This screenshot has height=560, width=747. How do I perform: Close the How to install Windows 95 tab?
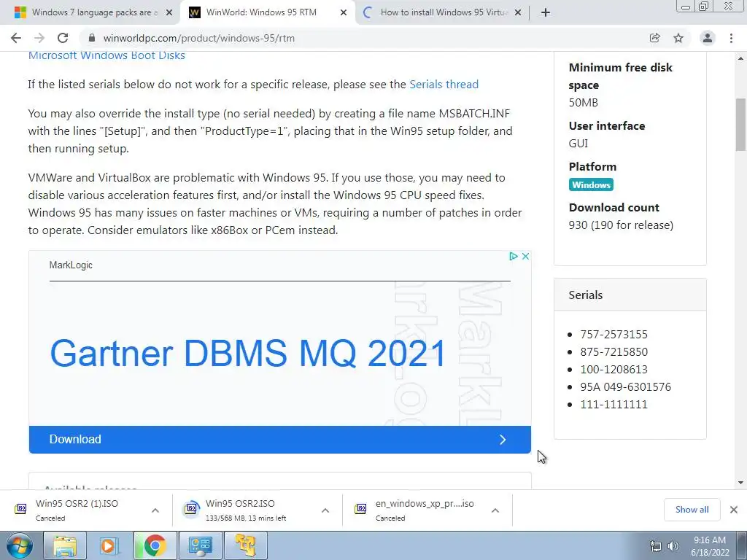518,12
